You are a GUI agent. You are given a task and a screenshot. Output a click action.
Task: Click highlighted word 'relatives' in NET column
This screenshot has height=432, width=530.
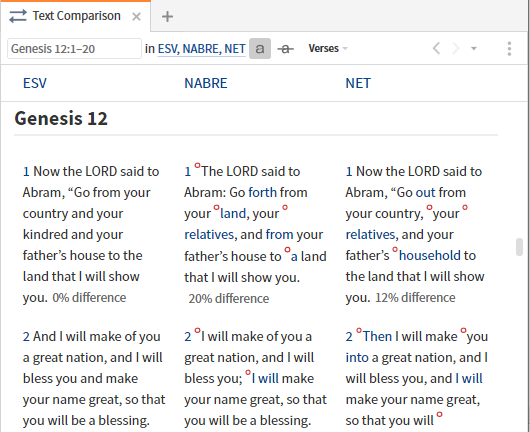pyautogui.click(x=371, y=235)
